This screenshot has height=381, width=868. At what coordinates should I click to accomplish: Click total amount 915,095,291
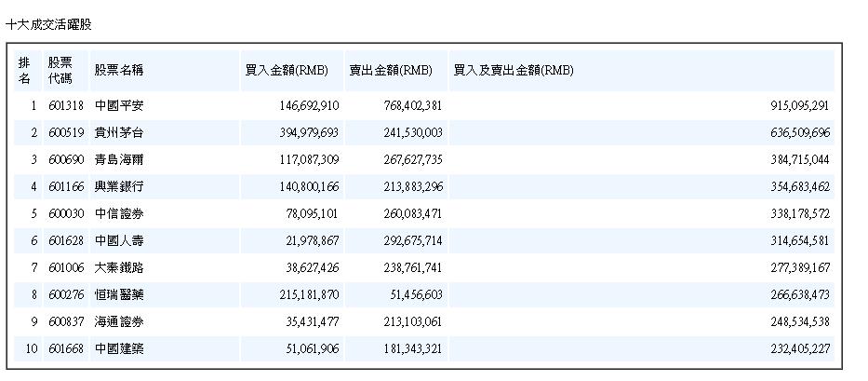pyautogui.click(x=800, y=106)
